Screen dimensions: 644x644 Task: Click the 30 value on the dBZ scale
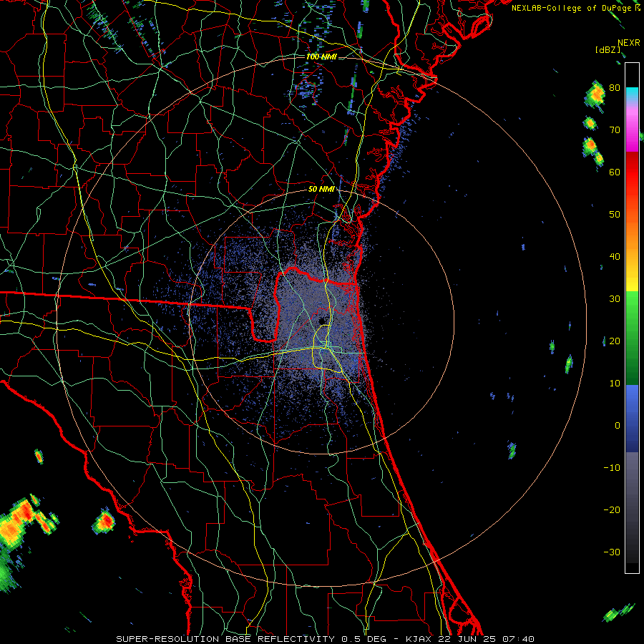pyautogui.click(x=615, y=299)
